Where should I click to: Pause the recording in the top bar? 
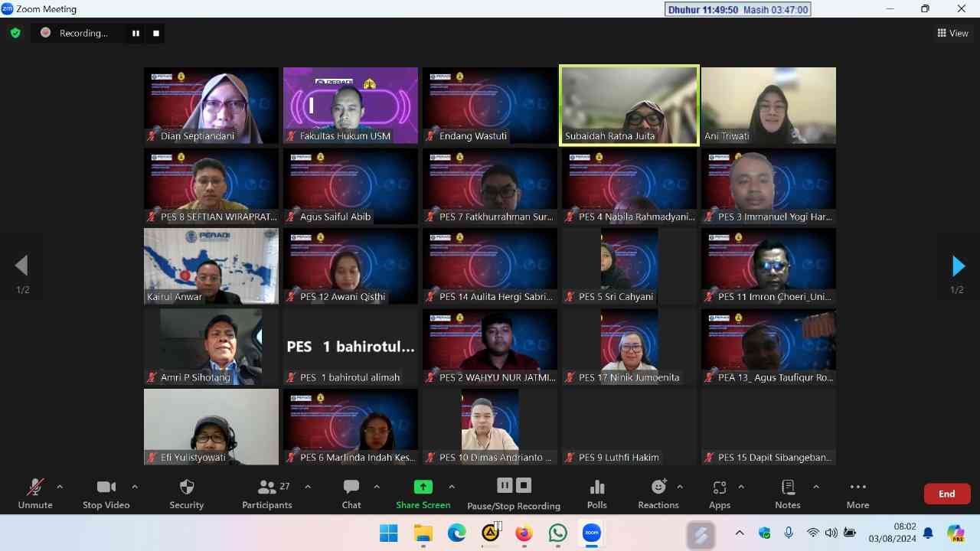coord(136,33)
